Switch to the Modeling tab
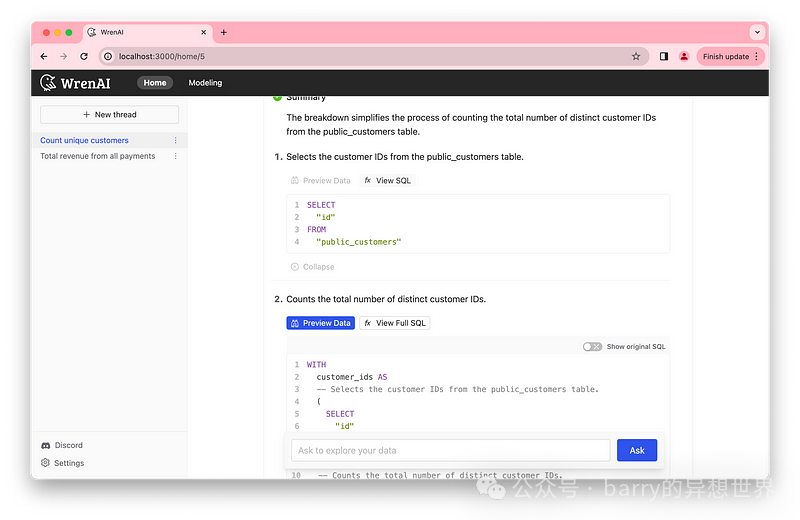The height and width of the screenshot is (520, 800). (x=205, y=83)
